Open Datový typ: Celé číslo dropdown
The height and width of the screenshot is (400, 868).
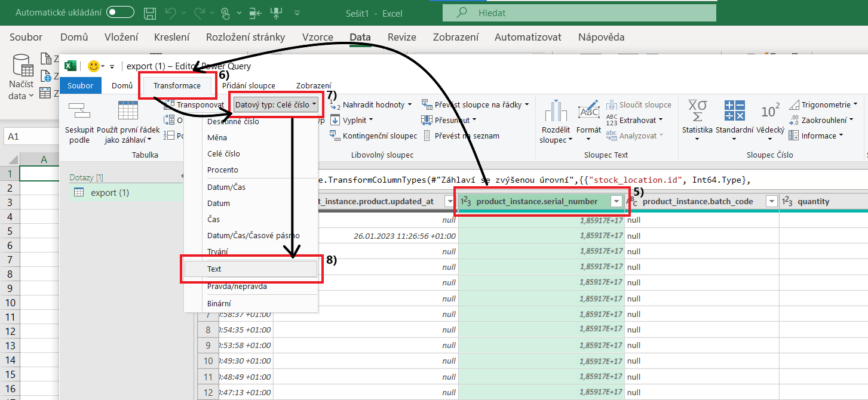[275, 104]
